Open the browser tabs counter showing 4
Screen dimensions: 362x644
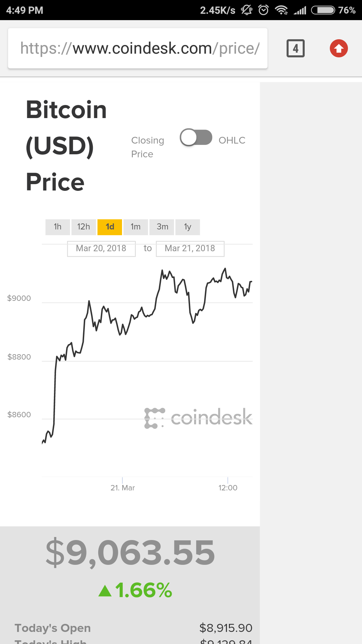pyautogui.click(x=295, y=48)
